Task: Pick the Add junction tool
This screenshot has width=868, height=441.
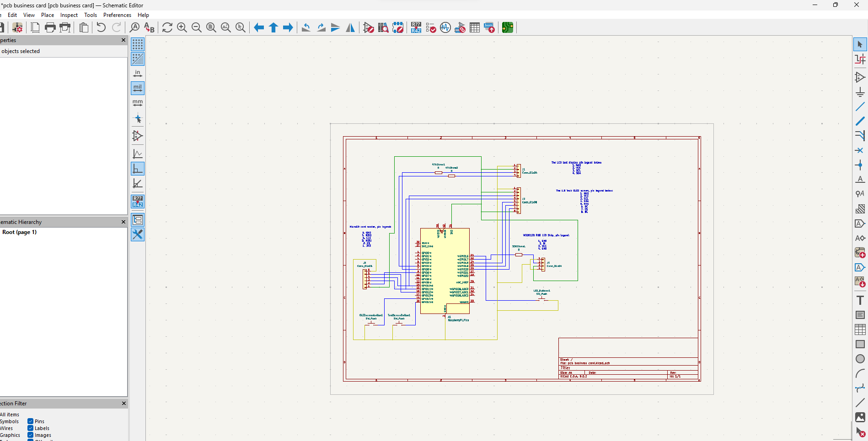Action: 860,165
